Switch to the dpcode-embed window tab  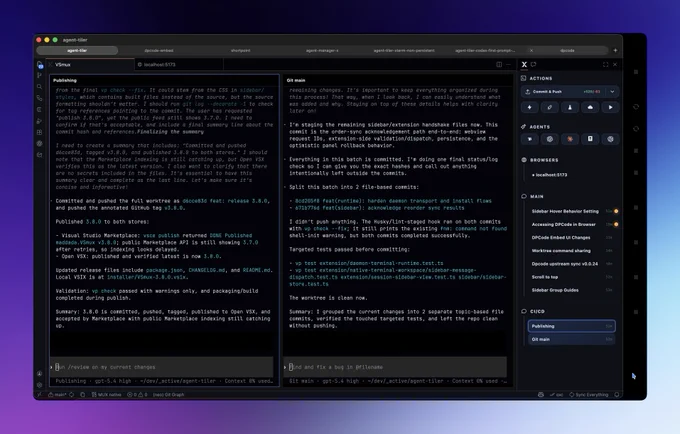pyautogui.click(x=159, y=51)
